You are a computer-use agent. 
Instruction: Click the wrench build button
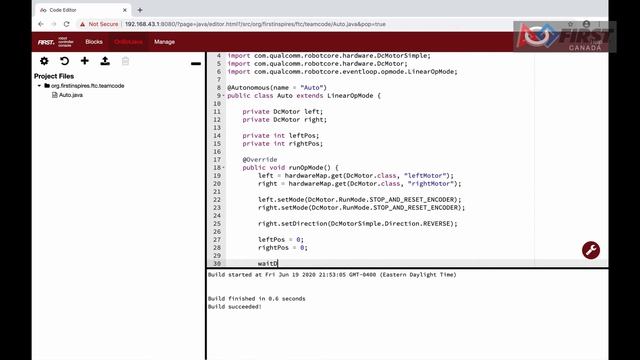click(591, 250)
